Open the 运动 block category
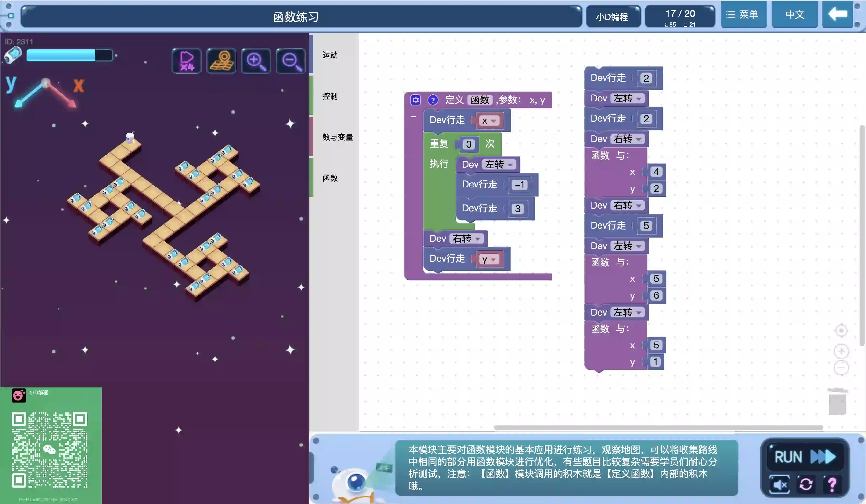Screen dimensions: 866x504 click(330, 55)
